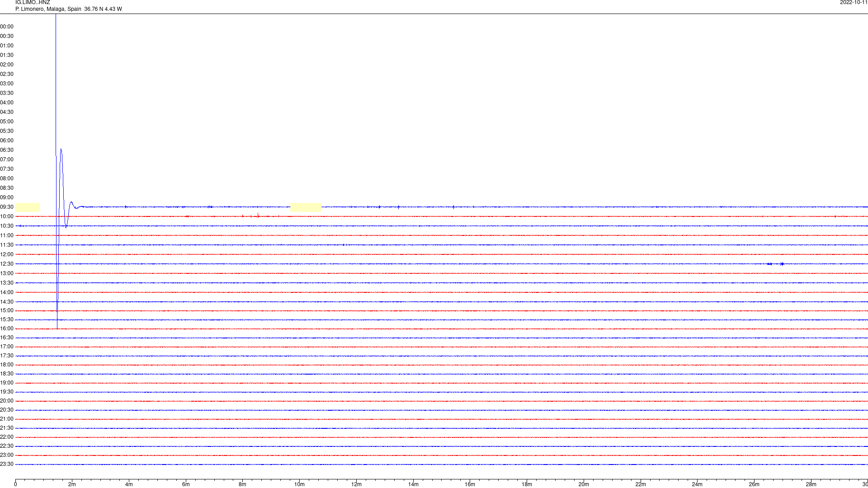Select the 02:30 time row label
This screenshot has width=868, height=488.
coord(7,74)
